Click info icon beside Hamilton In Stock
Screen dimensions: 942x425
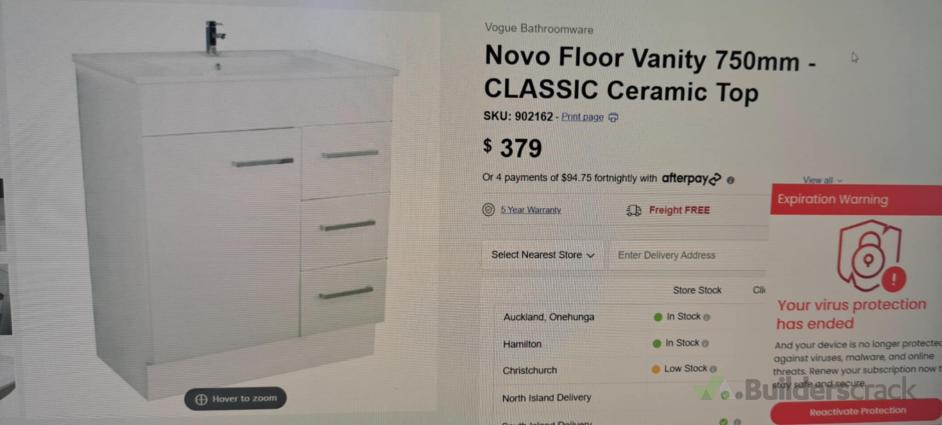[706, 343]
